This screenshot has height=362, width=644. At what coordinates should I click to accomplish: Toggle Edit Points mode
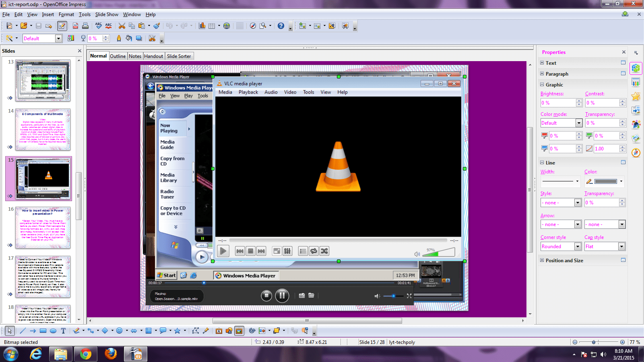196,331
